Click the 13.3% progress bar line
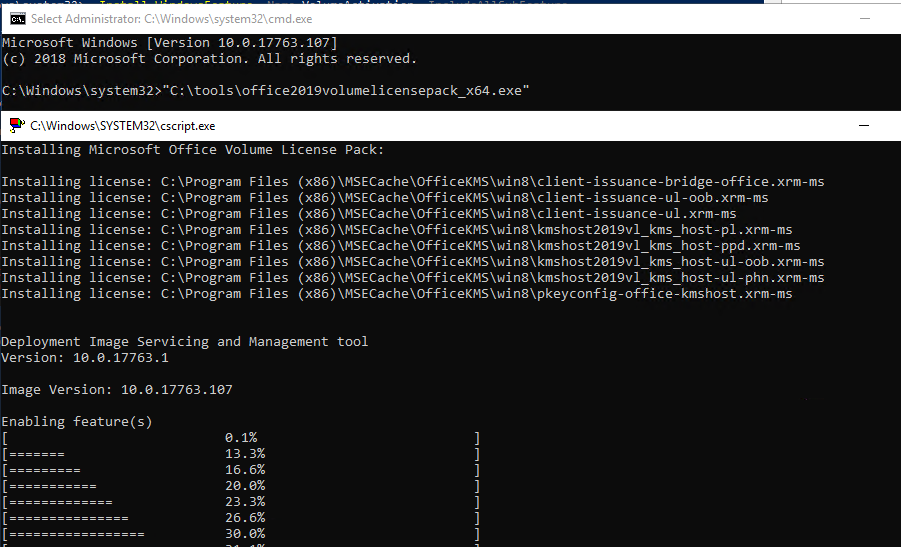 point(241,454)
